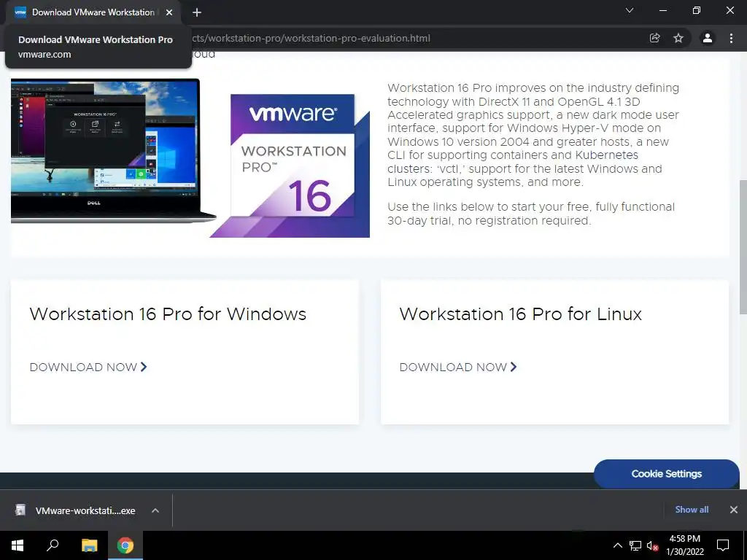
Task: Open Windows taskbar search
Action: click(x=53, y=545)
